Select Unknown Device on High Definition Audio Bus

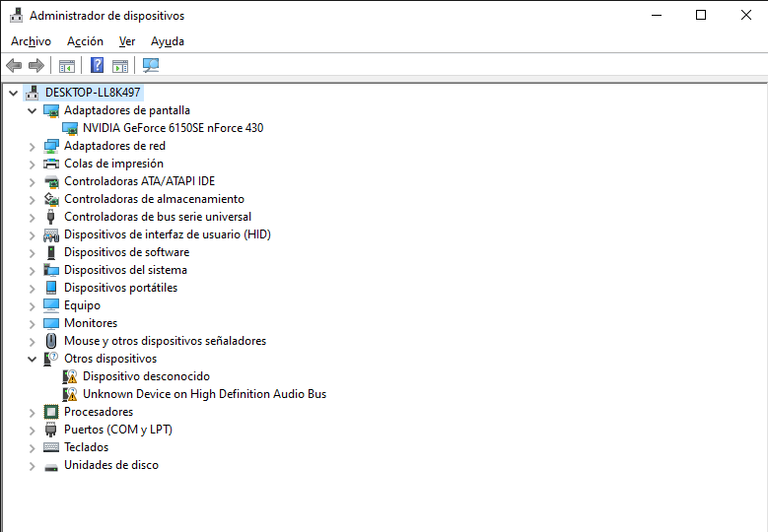coord(205,394)
